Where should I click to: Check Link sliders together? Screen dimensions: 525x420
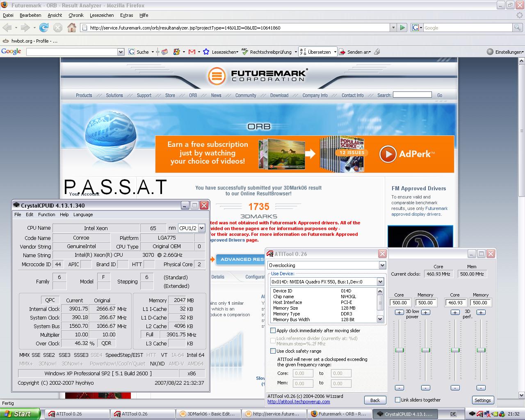click(397, 400)
